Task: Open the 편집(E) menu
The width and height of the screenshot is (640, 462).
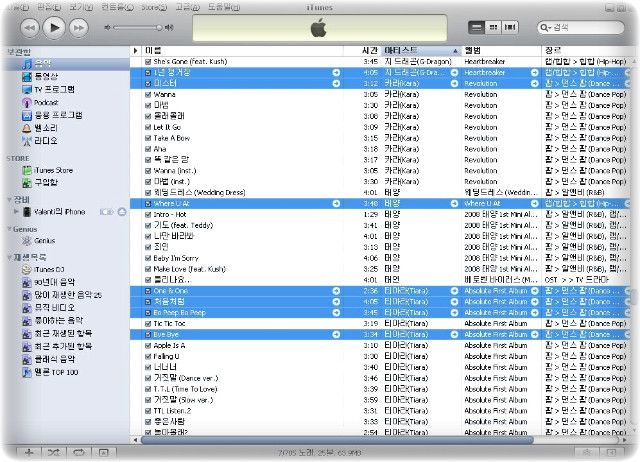Action: [x=49, y=7]
